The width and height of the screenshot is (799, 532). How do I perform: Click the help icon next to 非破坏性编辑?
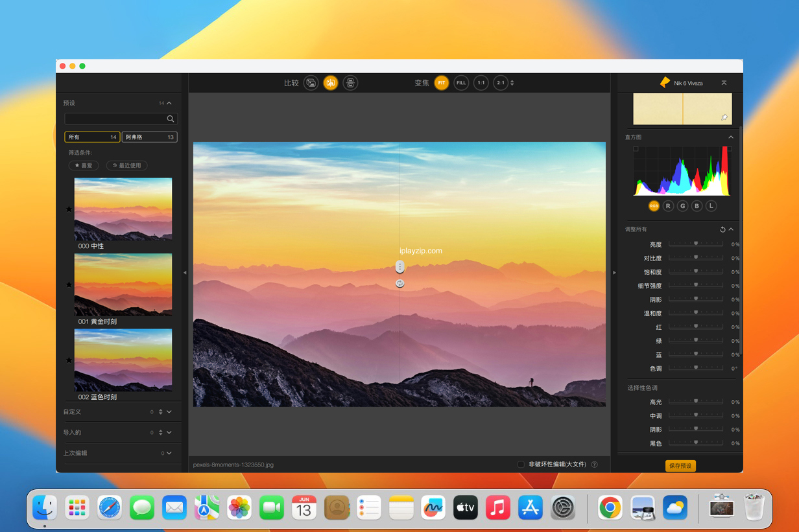tap(594, 465)
